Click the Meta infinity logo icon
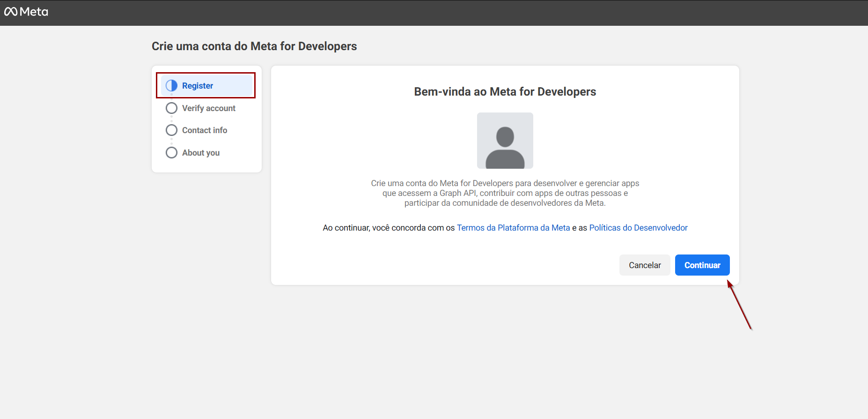This screenshot has width=868, height=419. point(11,12)
